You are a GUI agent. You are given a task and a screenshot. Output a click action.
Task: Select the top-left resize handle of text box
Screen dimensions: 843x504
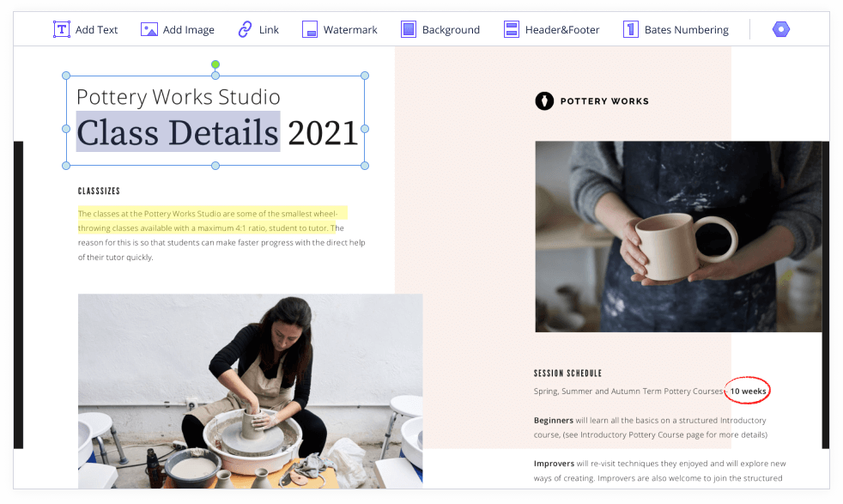coord(66,76)
